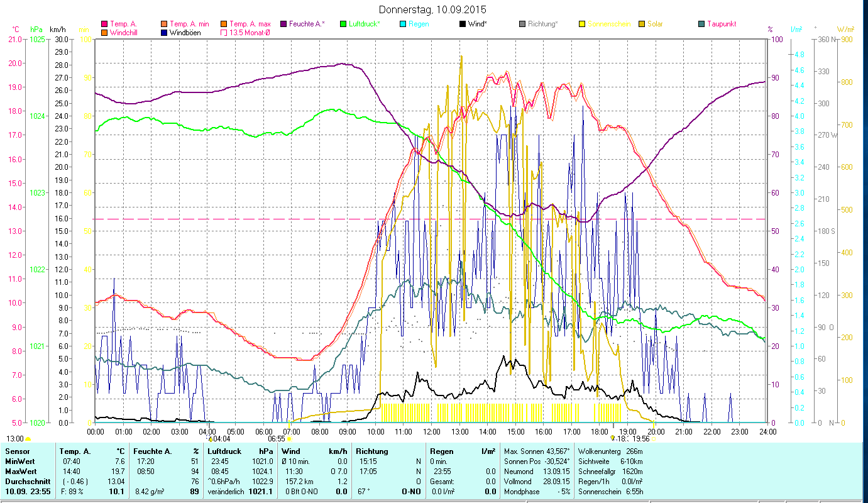Click the Mondphase label

(522, 492)
